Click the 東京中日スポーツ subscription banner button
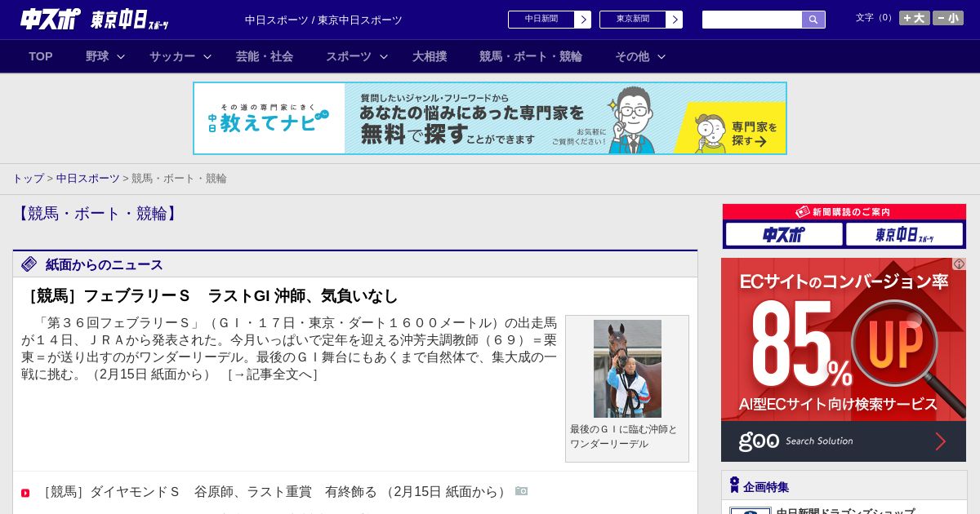This screenshot has height=514, width=980. [904, 234]
